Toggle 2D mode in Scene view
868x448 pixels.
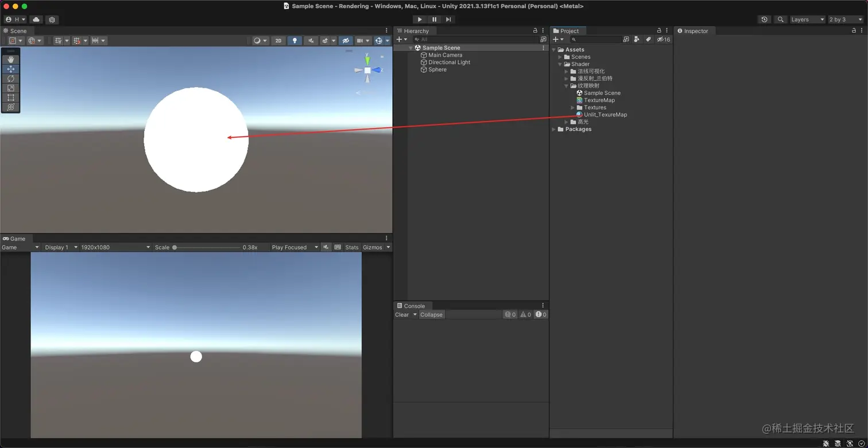coord(278,41)
